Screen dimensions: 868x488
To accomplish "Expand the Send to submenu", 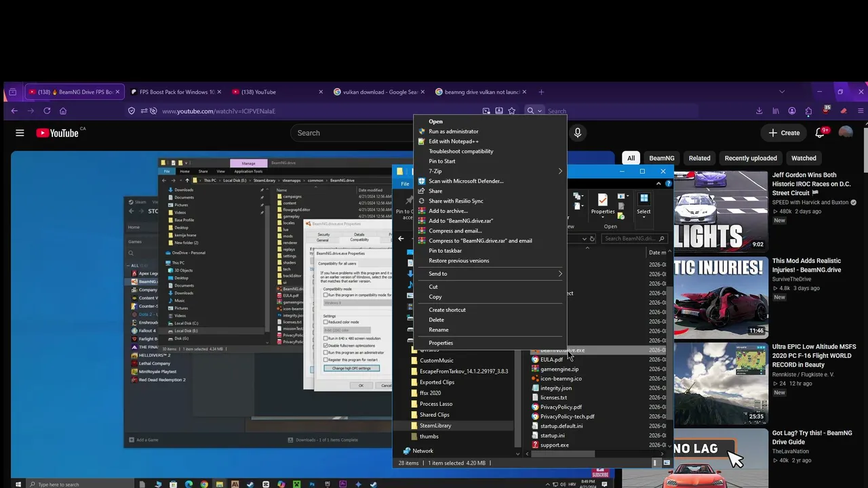I will (x=490, y=274).
